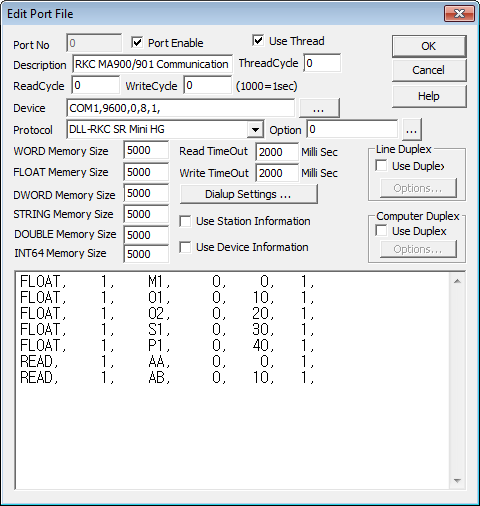Viewport: 480px width, 506px height.
Task: Click the ReadCycle input field
Action: [96, 85]
